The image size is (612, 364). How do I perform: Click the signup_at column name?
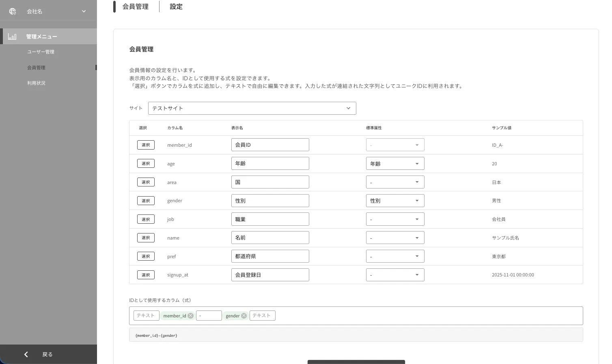178,275
